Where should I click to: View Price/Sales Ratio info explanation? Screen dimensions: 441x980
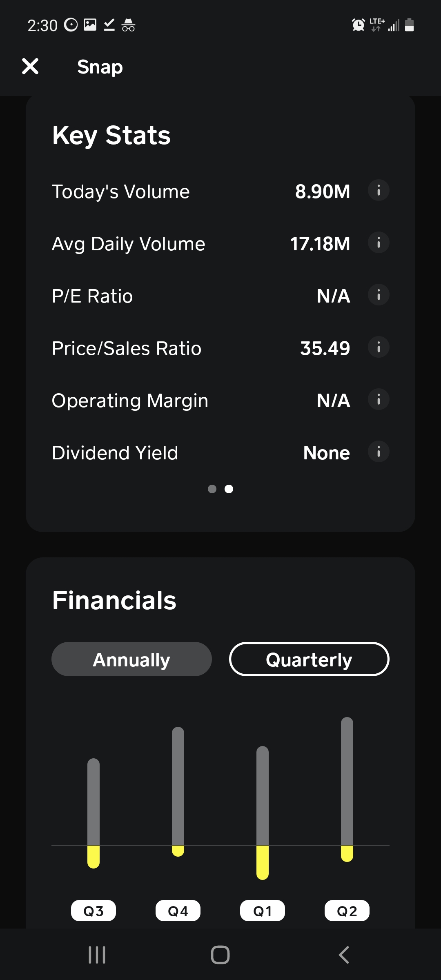(x=379, y=347)
